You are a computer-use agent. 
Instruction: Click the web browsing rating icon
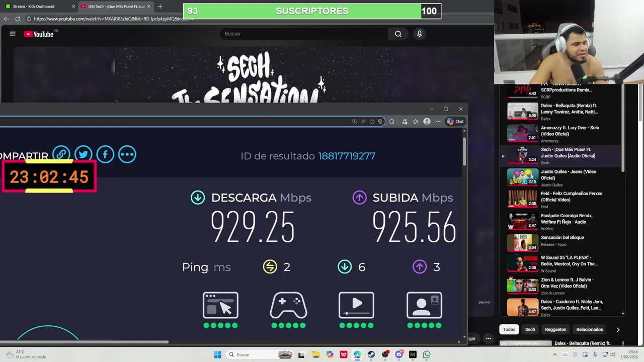pos(220,305)
